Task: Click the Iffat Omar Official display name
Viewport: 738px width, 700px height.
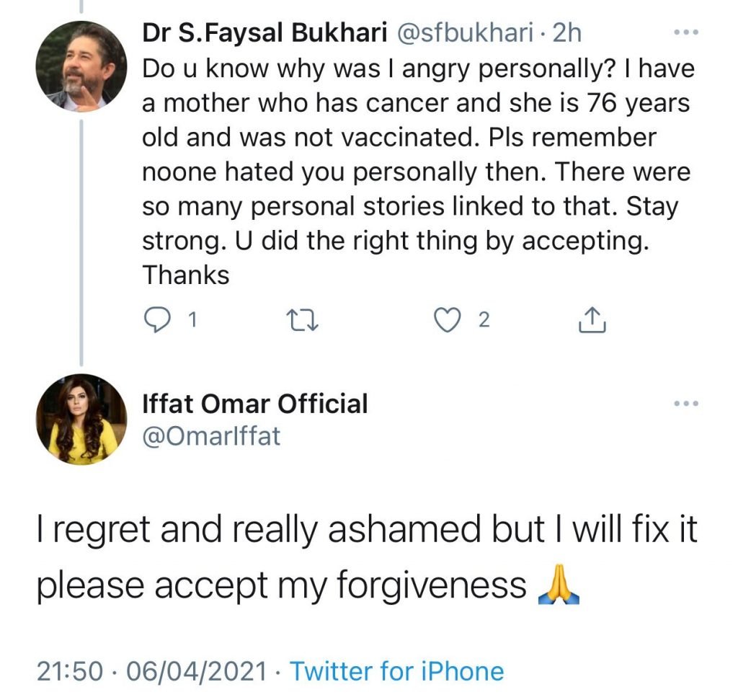Action: point(255,404)
